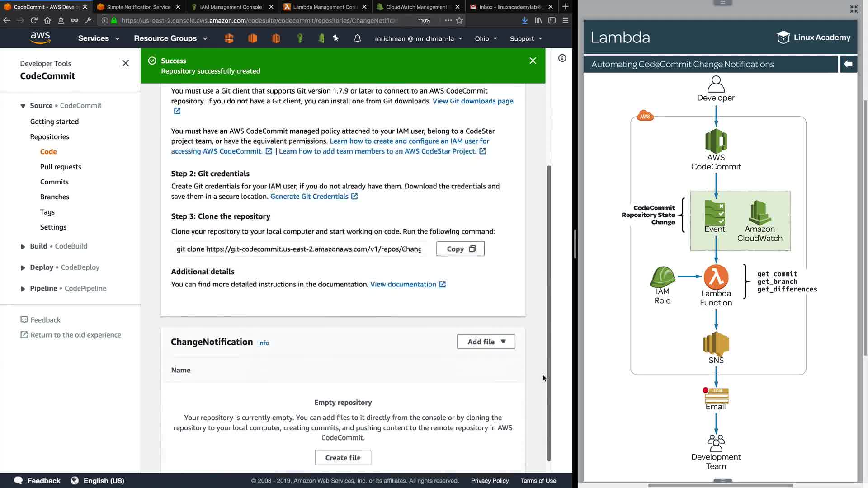Click the git clone command field
868x488 pixels.
[298, 249]
